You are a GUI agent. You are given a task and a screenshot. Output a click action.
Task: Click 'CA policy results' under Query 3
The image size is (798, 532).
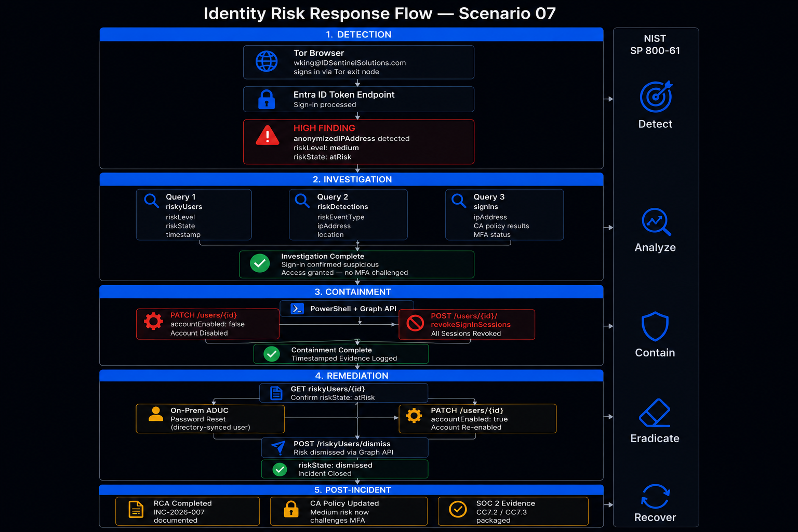(x=501, y=226)
